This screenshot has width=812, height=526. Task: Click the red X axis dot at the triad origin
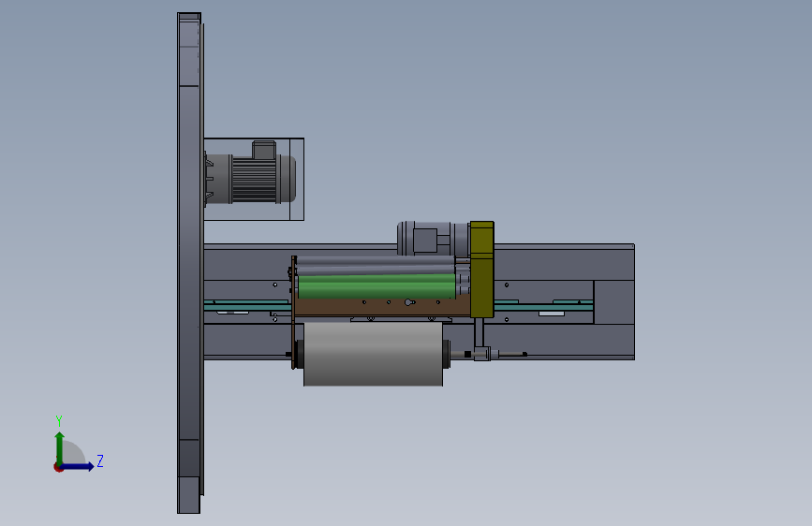coord(58,467)
